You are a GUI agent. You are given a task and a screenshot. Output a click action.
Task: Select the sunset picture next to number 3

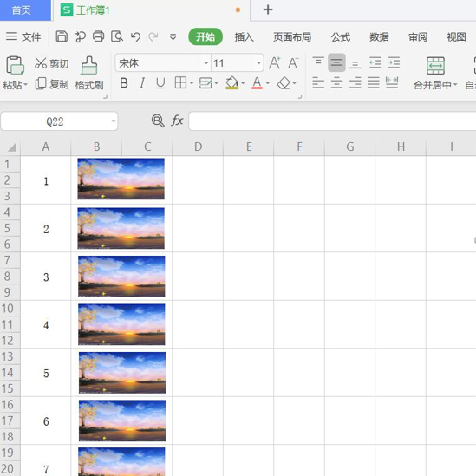click(x=121, y=277)
